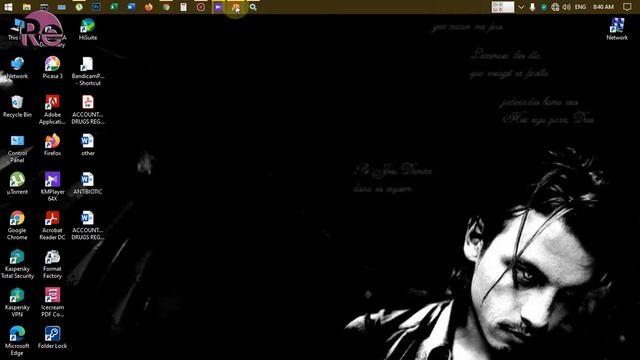640x360 pixels.
Task: Open the network globe tray icon
Action: (555, 7)
